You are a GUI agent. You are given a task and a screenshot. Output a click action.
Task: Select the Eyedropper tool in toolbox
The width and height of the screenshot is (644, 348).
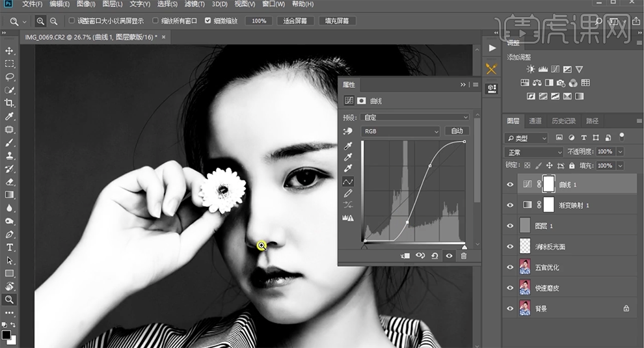(9, 116)
